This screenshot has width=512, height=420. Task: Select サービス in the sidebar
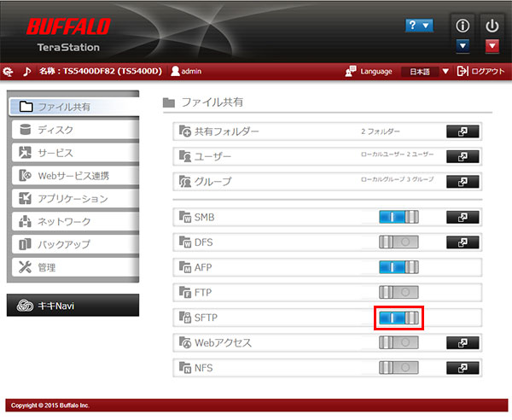point(75,153)
